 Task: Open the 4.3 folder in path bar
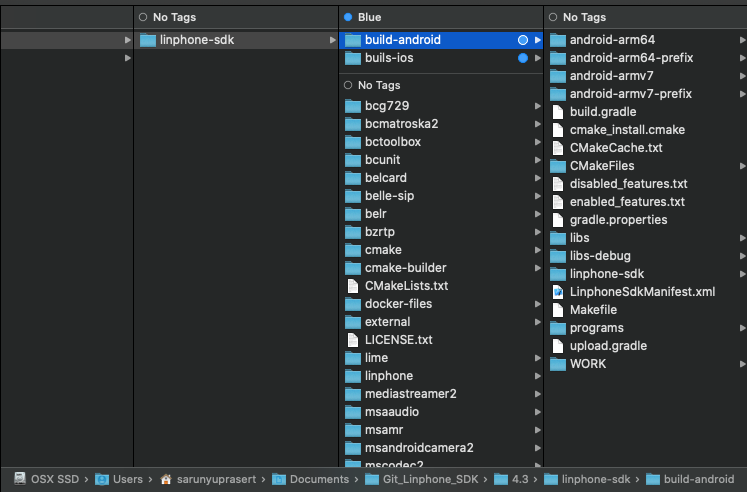click(520, 479)
